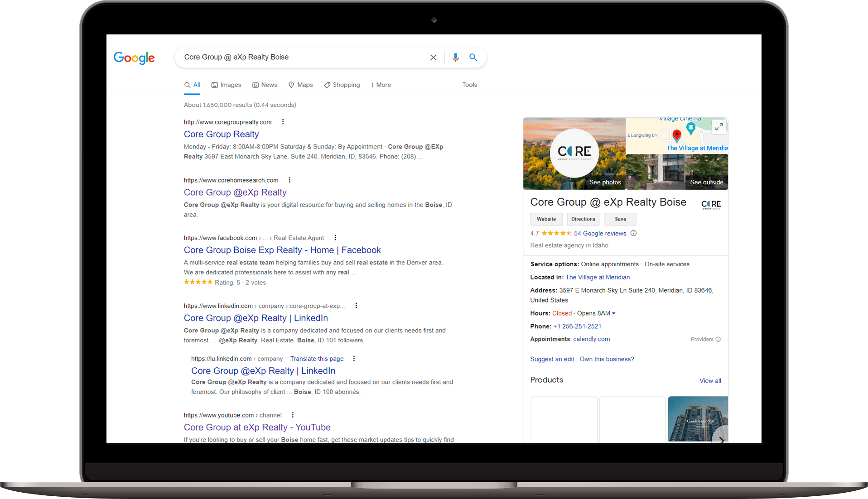Open search Tools
The image size is (868, 499).
(x=469, y=85)
